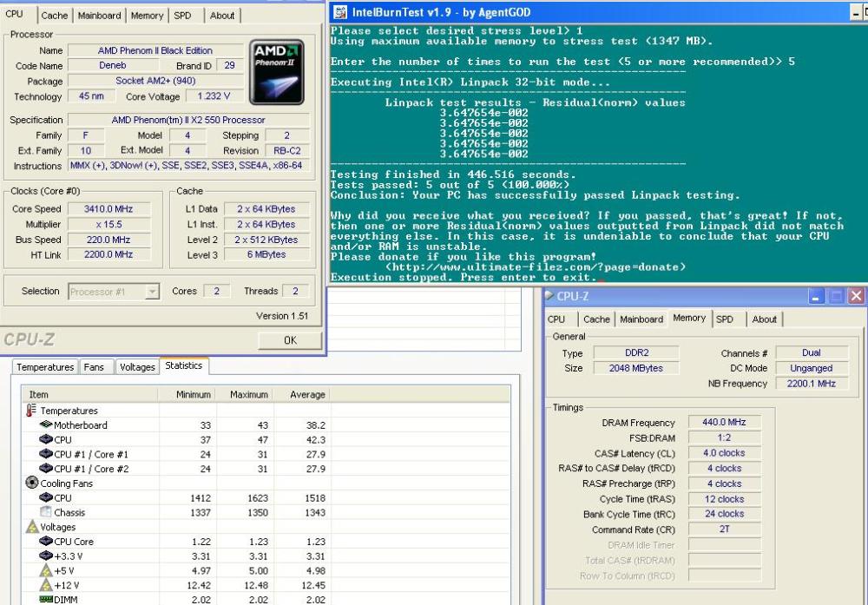Close the right CPU-Z memory window

856,296
